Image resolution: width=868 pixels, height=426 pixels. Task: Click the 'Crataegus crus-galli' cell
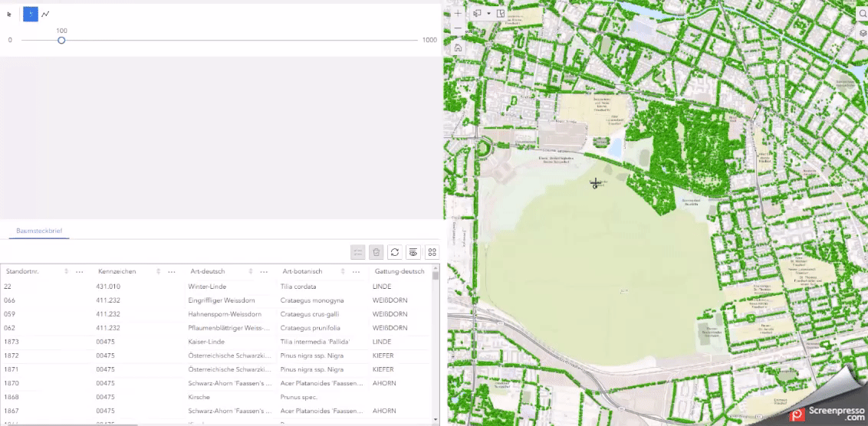pos(309,314)
